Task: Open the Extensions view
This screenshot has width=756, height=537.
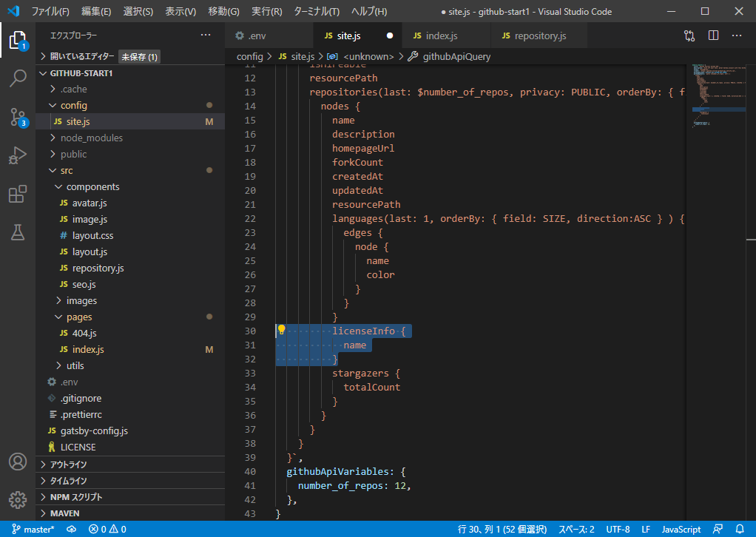Action: pyautogui.click(x=18, y=194)
